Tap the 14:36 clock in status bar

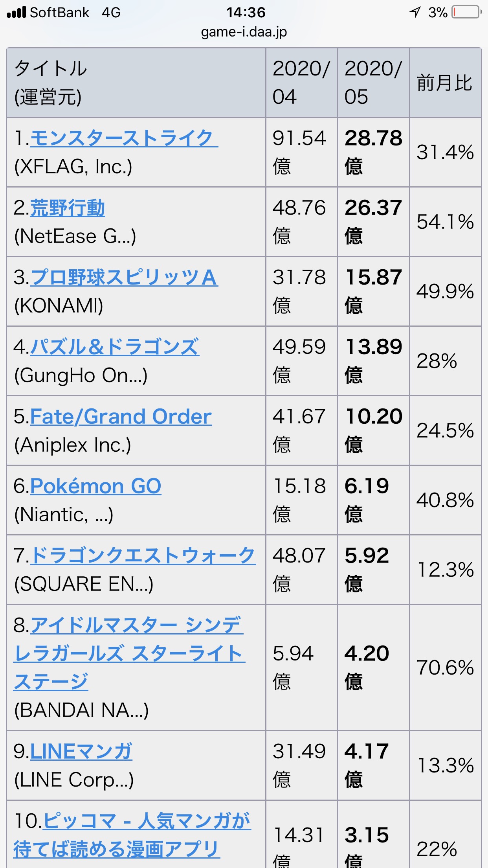[x=246, y=12]
